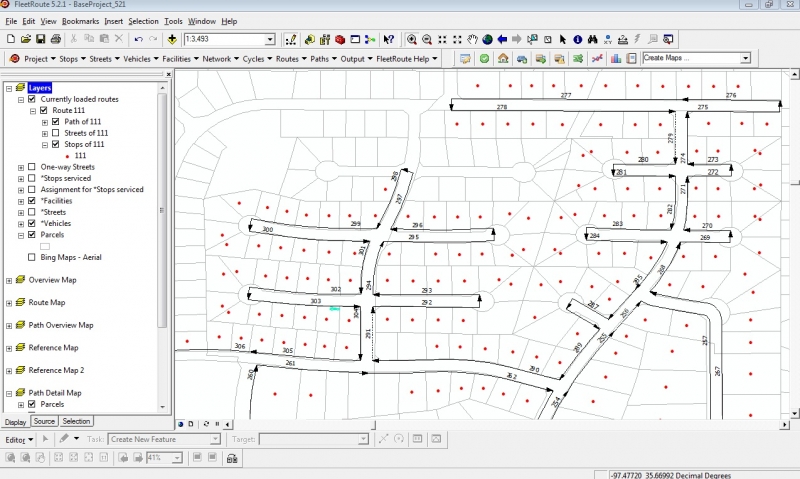Image resolution: width=800 pixels, height=479 pixels.
Task: Click the layers panel scroll down arrow
Action: click(x=162, y=407)
